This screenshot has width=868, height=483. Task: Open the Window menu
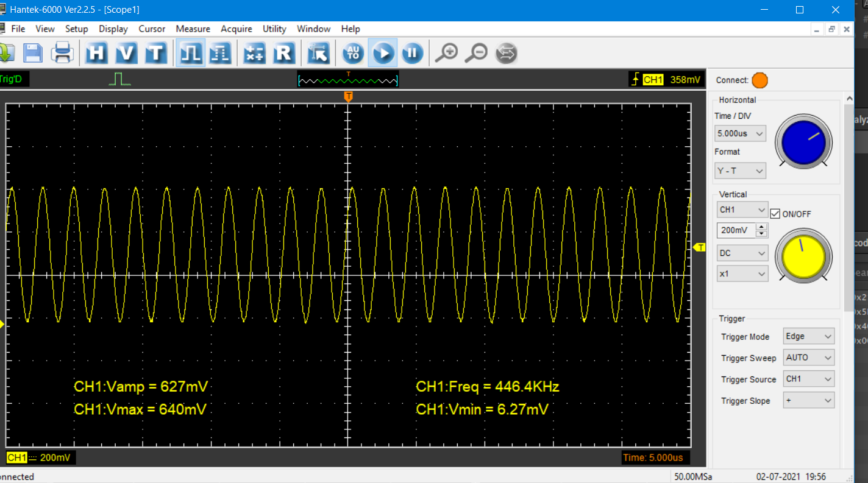(314, 29)
